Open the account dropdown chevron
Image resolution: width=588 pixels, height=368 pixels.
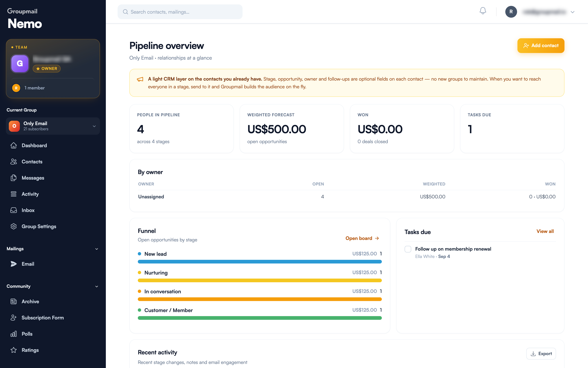[x=572, y=12]
